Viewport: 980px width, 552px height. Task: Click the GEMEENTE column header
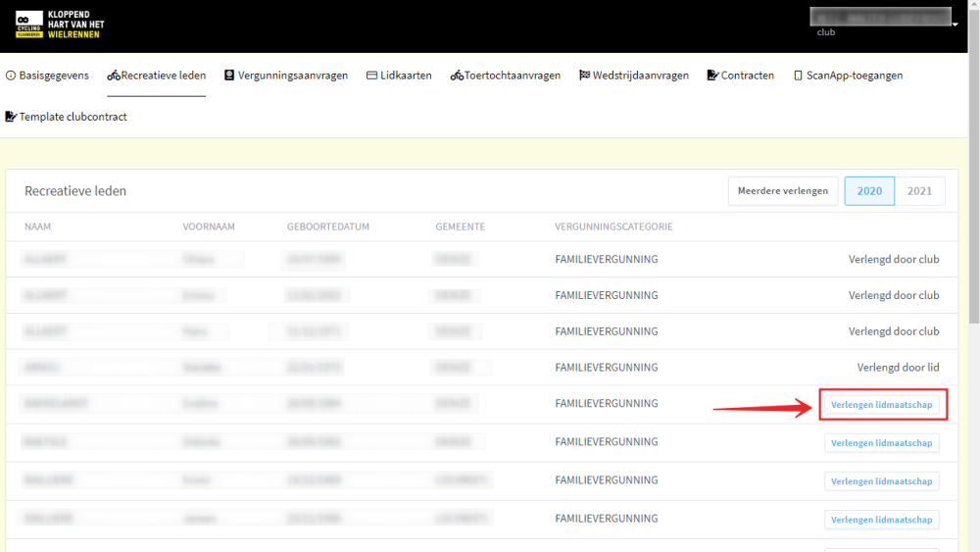pyautogui.click(x=460, y=226)
